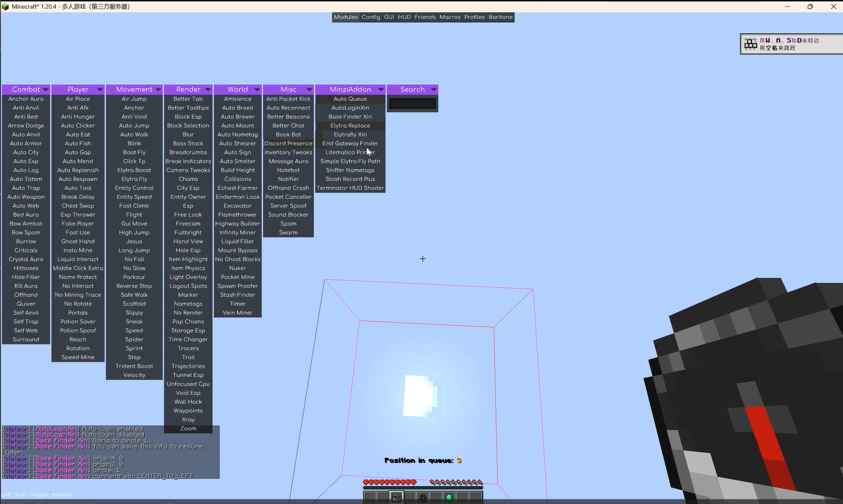Go to the Friends tab
This screenshot has height=504, width=843.
click(x=425, y=17)
